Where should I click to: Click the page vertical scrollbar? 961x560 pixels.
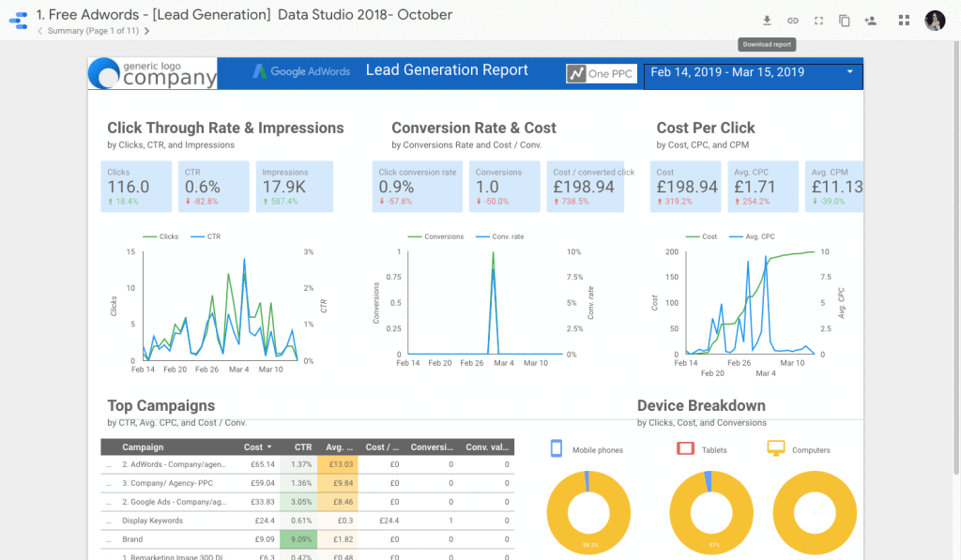click(x=956, y=257)
